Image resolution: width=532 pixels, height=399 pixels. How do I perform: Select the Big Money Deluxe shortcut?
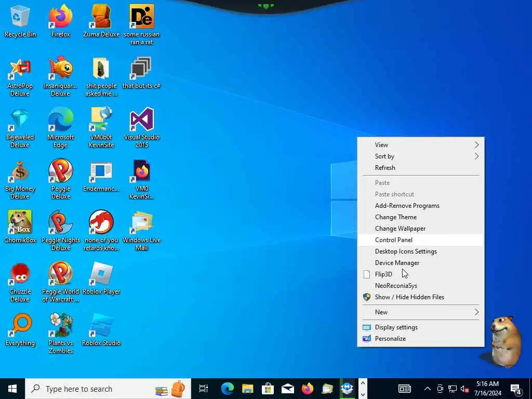coord(20,179)
